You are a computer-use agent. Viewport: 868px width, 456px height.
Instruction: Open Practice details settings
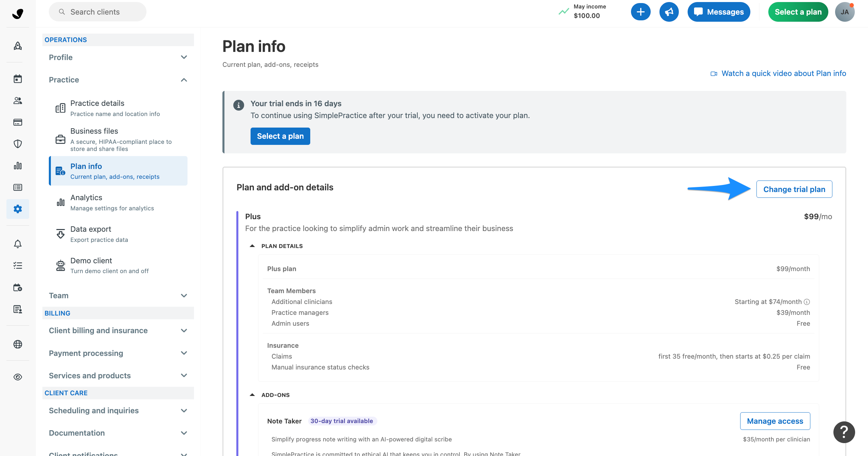[x=118, y=108]
